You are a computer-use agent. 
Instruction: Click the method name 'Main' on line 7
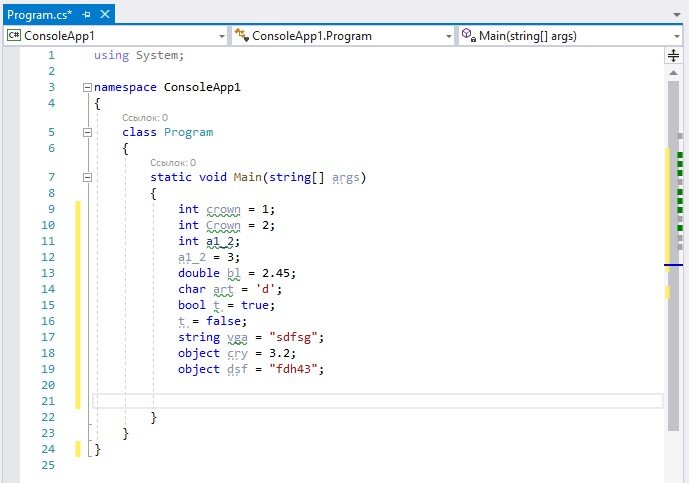click(x=247, y=177)
